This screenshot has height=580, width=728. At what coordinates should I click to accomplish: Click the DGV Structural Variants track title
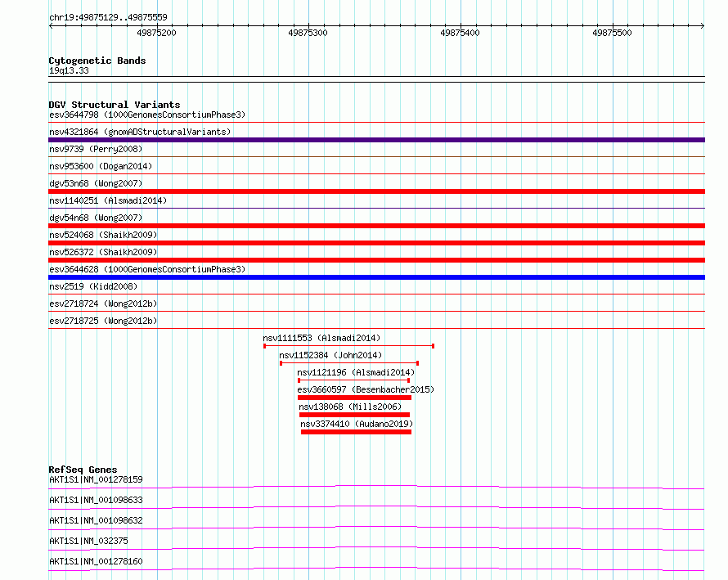tap(115, 105)
